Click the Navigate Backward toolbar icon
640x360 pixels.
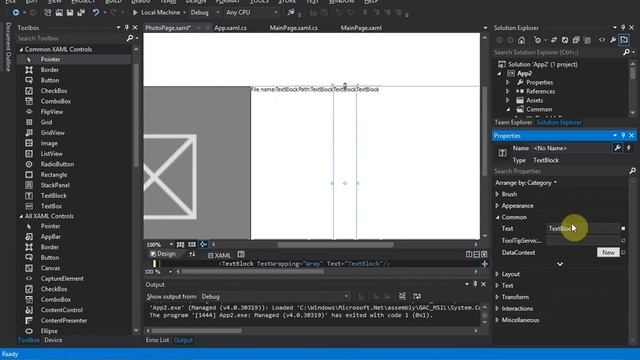[16, 13]
